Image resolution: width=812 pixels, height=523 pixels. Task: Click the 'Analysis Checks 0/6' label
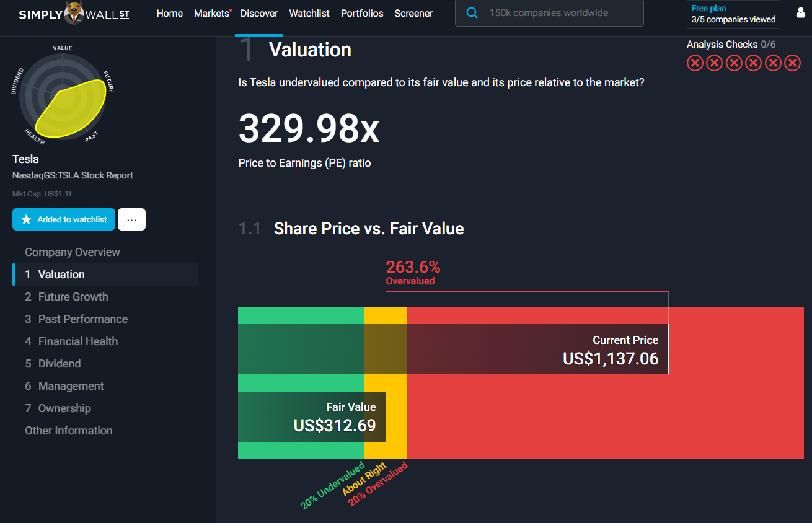click(731, 45)
